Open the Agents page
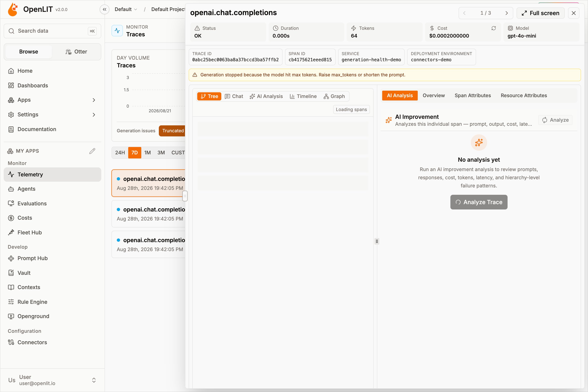 [x=52, y=189]
